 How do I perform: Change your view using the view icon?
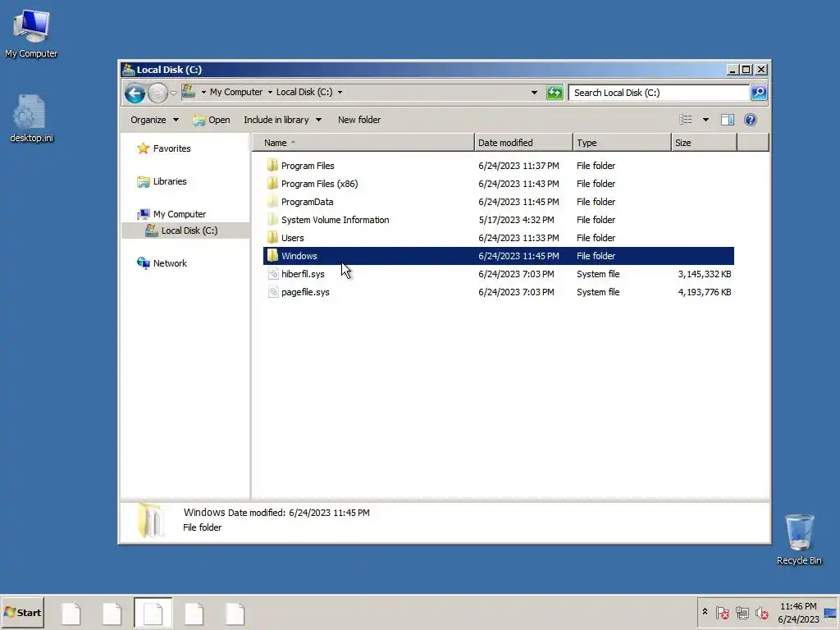pos(686,120)
